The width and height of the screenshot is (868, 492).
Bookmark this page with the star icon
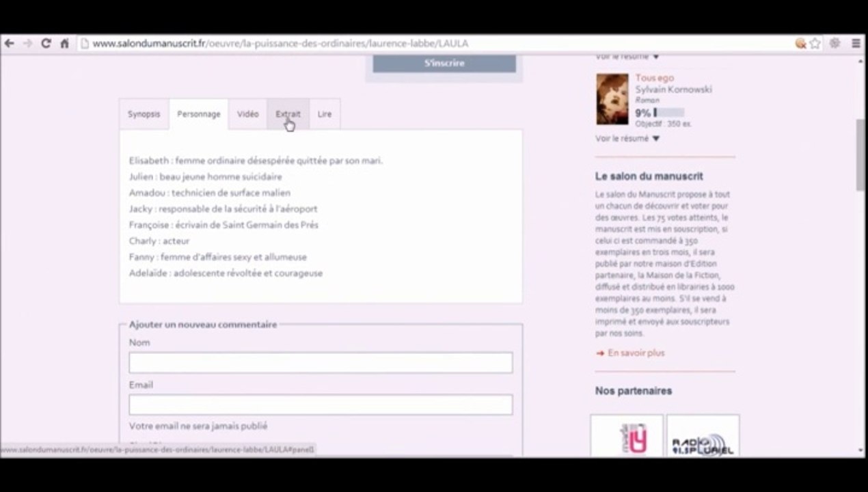coord(815,43)
